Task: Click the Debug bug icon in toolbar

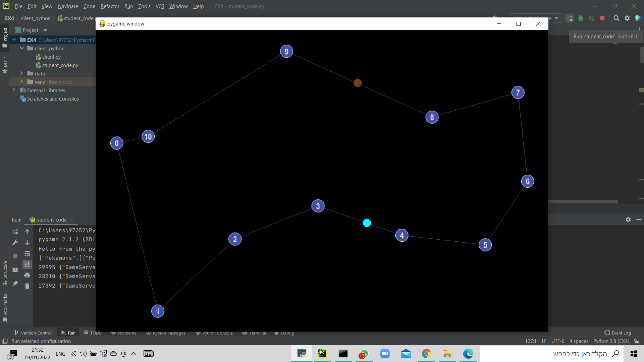Action: click(581, 18)
